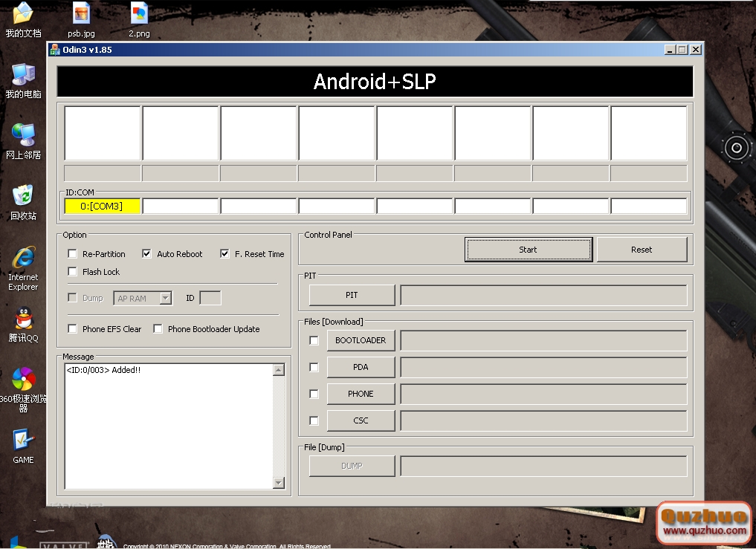The height and width of the screenshot is (549, 756).
Task: Open the 2.png file icon
Action: 139,13
